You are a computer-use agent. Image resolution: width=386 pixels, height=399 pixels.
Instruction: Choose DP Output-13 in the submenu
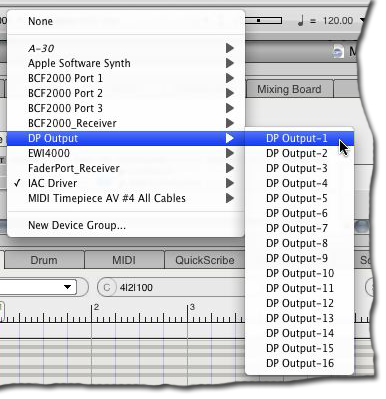pos(299,318)
